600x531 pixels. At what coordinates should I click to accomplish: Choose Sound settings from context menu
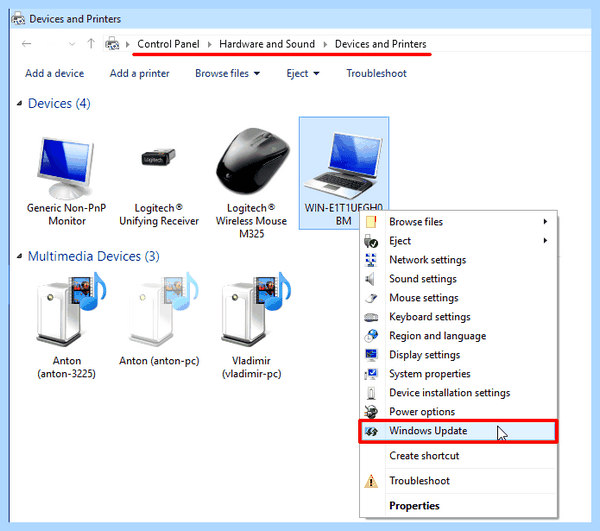(x=458, y=279)
